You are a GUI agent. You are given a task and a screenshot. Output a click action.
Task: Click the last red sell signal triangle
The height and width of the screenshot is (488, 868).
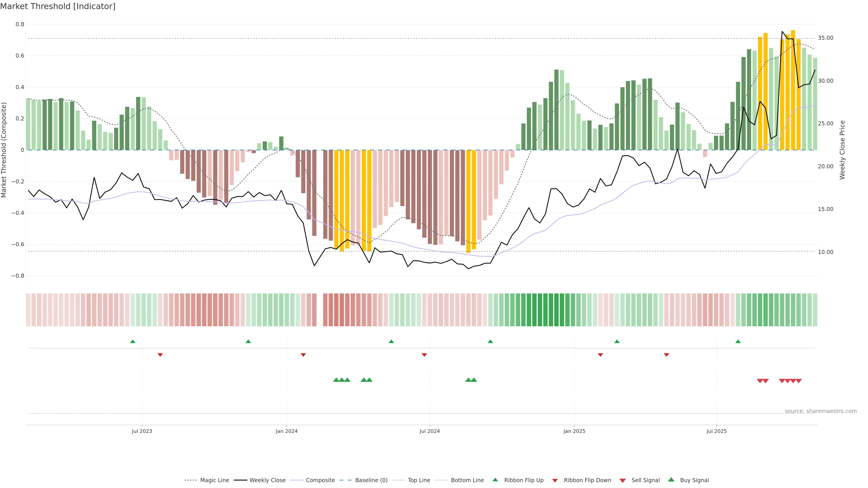[799, 381]
